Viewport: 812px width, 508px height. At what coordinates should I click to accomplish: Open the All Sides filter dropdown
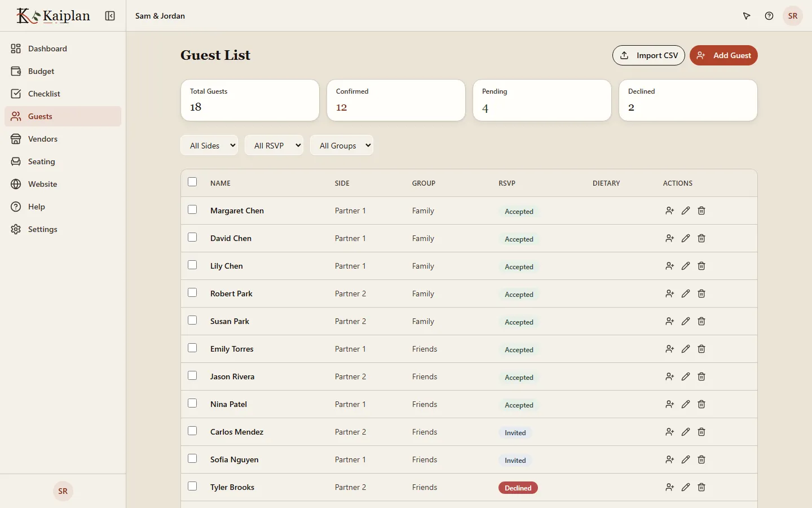pyautogui.click(x=209, y=145)
